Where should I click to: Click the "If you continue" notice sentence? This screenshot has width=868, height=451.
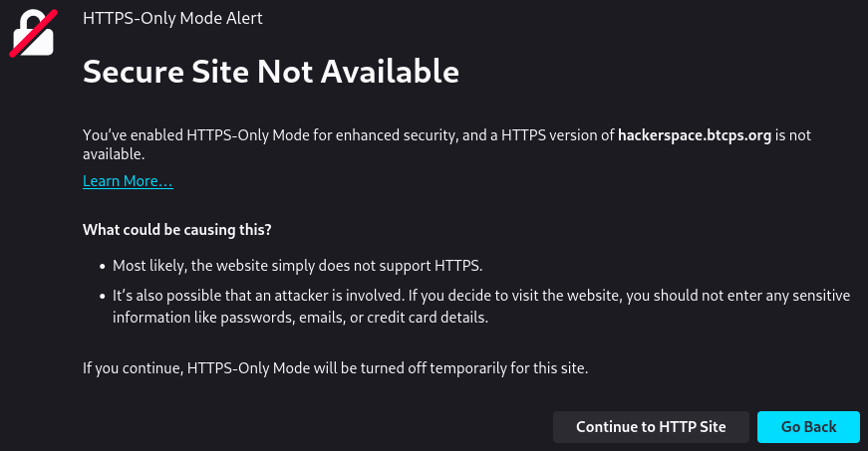tap(335, 368)
